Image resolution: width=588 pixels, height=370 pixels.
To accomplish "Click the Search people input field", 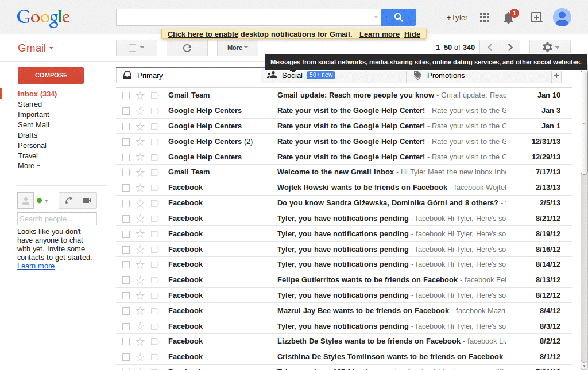I will (57, 219).
